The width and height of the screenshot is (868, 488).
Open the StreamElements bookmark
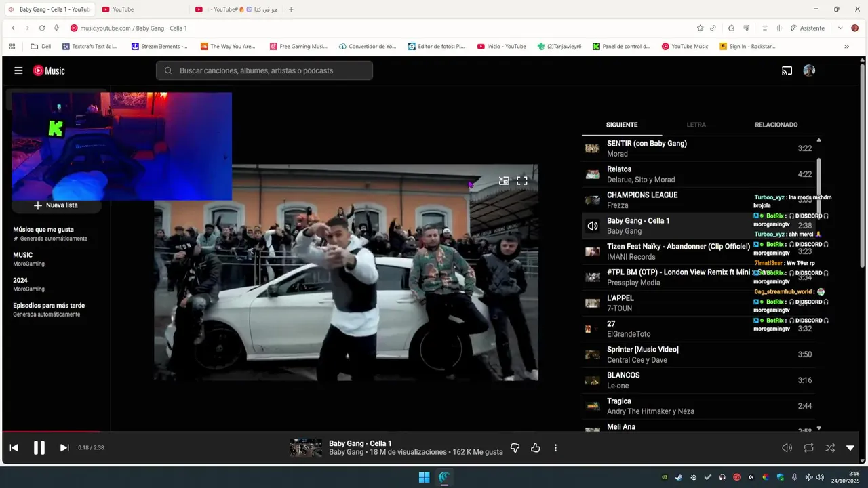(159, 47)
